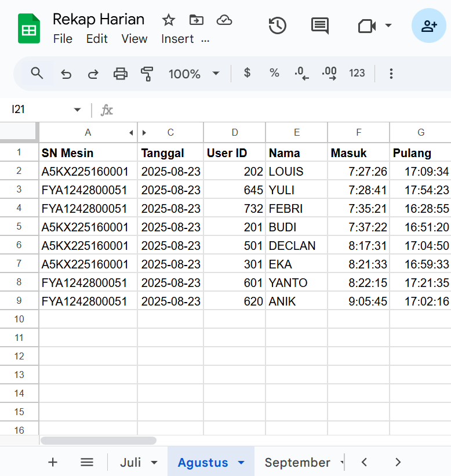
Task: Star the Rekap Harian document
Action: pos(169,20)
